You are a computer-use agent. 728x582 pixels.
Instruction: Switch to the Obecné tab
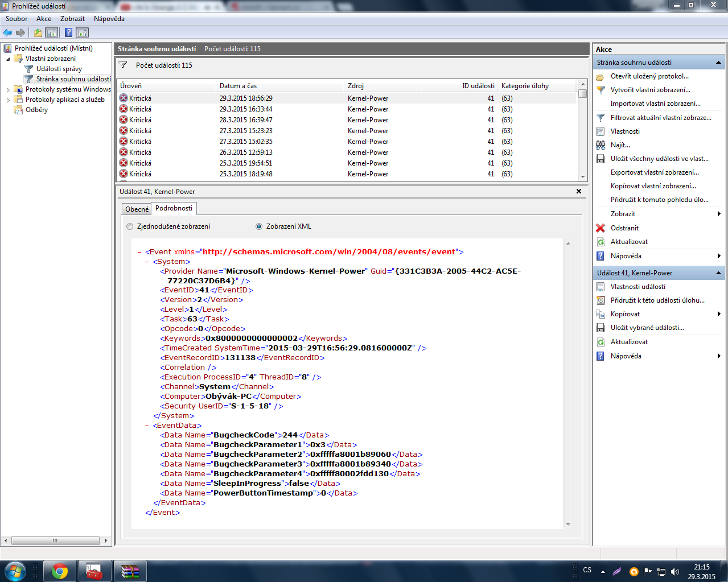pos(137,209)
